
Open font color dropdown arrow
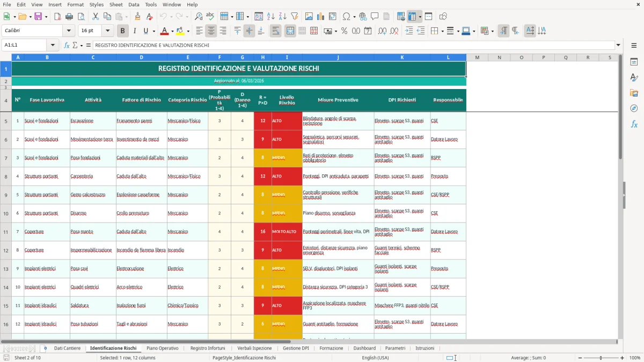tap(173, 31)
